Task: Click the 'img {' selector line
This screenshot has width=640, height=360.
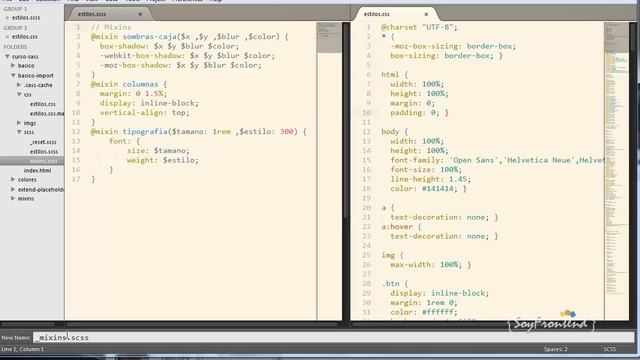Action: point(392,255)
